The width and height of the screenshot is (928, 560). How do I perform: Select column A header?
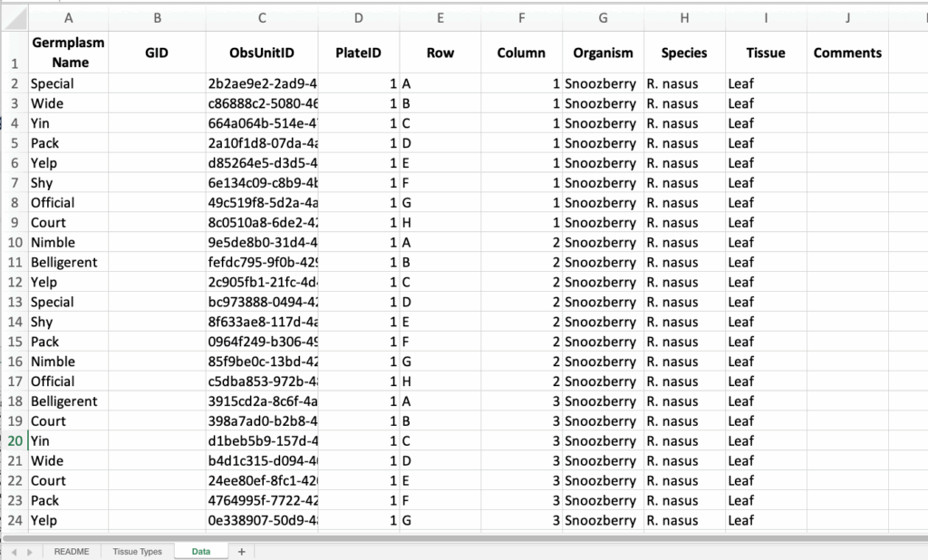(x=69, y=17)
